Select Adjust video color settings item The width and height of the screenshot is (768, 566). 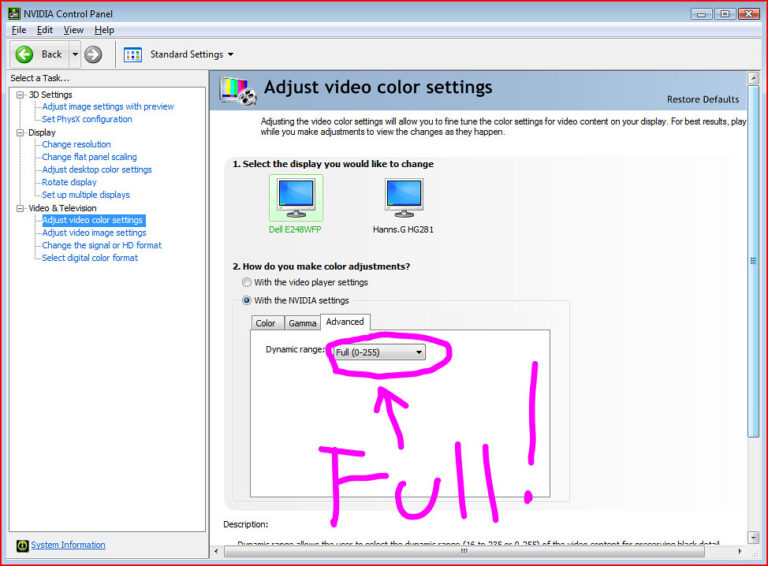pos(93,220)
